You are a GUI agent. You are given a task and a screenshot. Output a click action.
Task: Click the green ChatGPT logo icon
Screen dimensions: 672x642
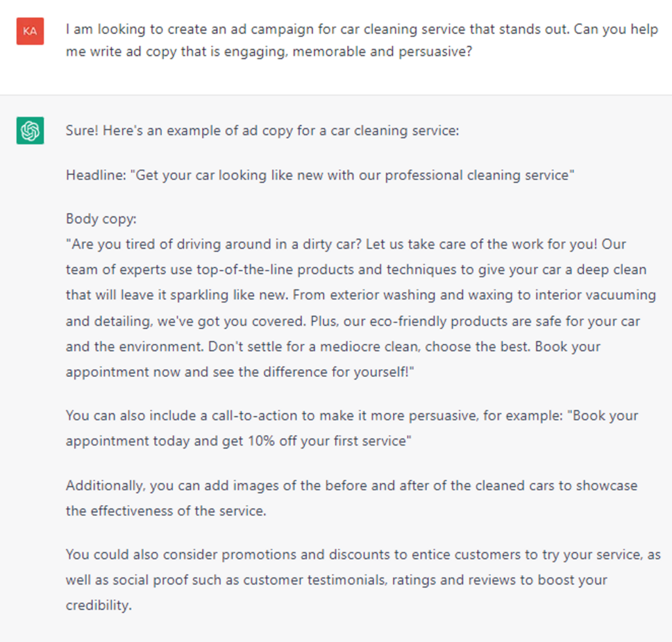(30, 130)
